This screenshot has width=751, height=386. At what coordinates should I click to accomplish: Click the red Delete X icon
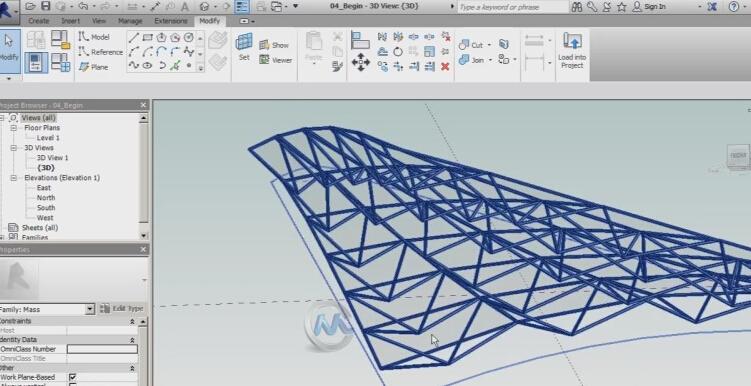[x=445, y=67]
